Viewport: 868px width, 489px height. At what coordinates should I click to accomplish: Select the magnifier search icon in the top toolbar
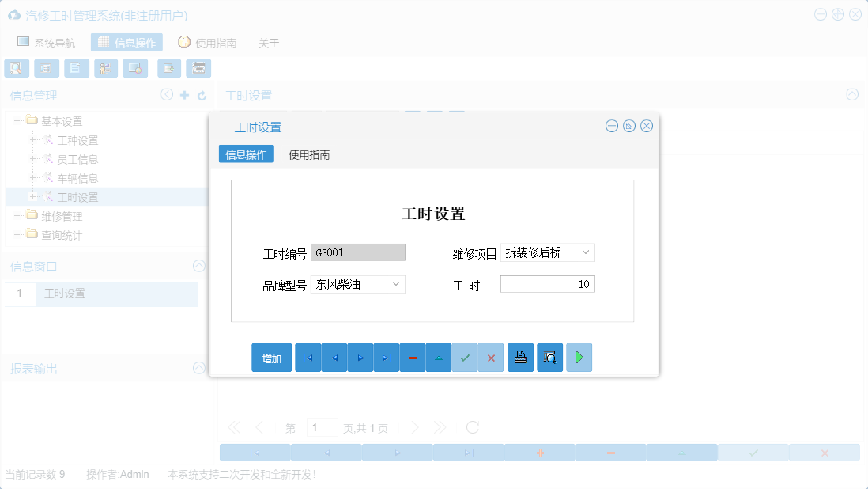[16, 68]
